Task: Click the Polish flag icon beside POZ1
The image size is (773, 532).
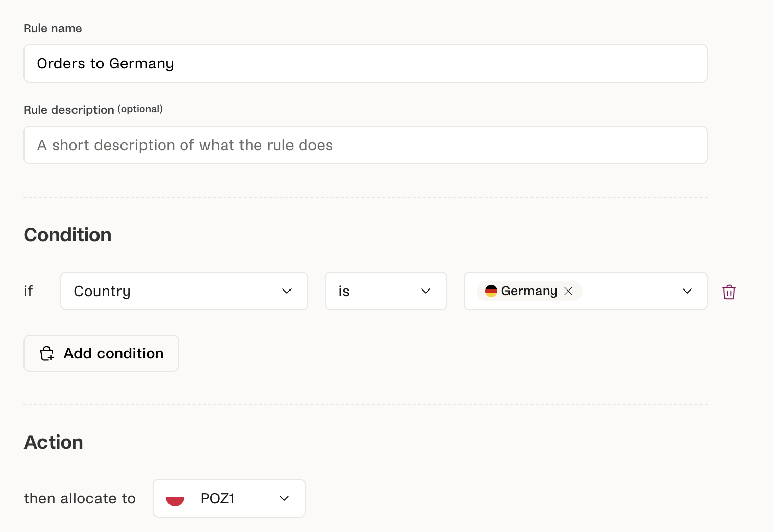Action: [175, 499]
